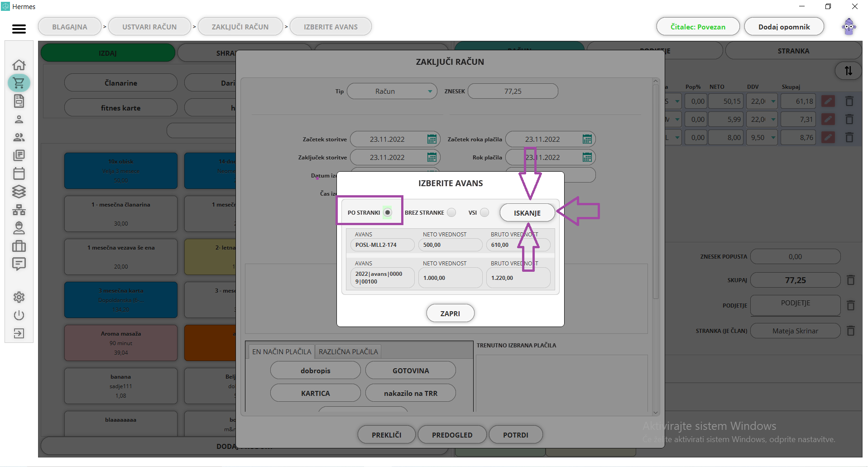
Task: Open calendar for Zaključek storitve date
Action: point(432,157)
